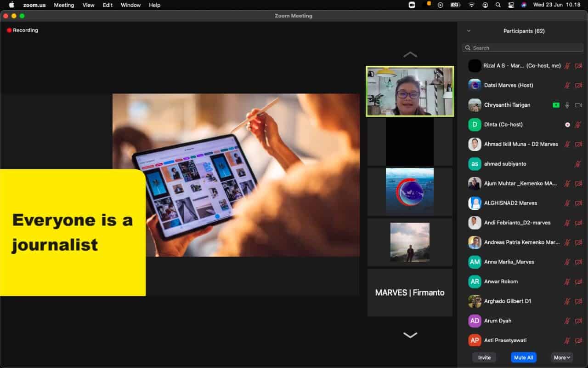Select participant Anwar Rokom
Image resolution: width=588 pixels, height=368 pixels.
(x=523, y=282)
